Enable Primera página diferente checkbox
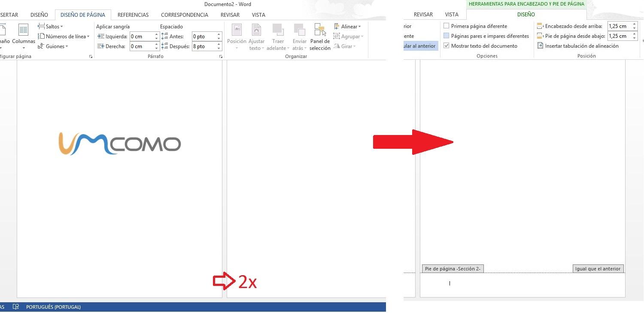644x313 pixels. (447, 26)
